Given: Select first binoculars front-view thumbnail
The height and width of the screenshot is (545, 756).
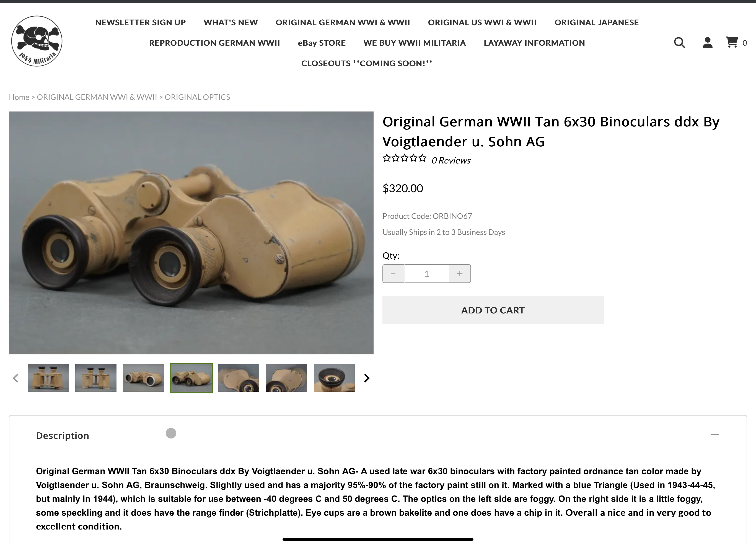Looking at the screenshot, I should pyautogui.click(x=48, y=378).
